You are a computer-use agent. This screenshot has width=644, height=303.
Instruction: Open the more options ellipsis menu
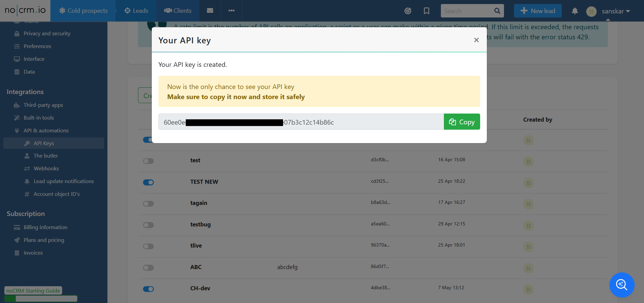point(231,11)
